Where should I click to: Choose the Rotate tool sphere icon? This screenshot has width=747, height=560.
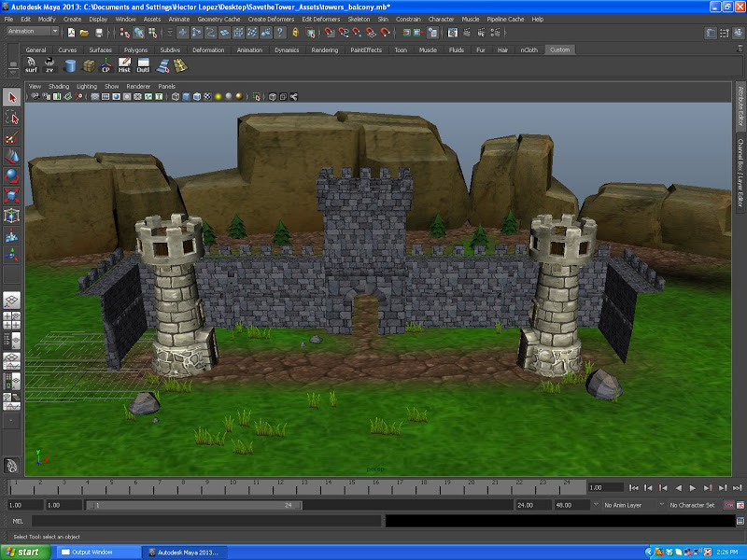coord(12,175)
